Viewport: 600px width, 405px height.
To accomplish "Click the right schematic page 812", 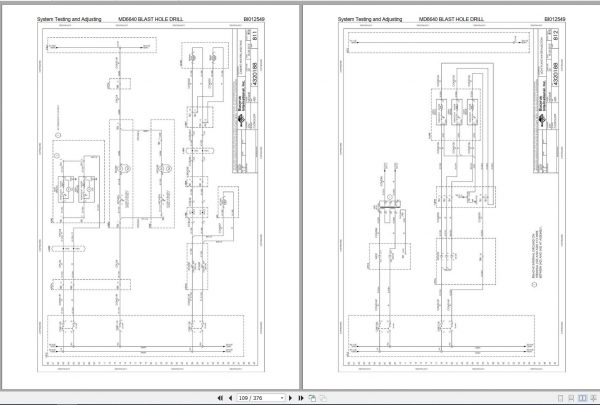I will point(452,197).
